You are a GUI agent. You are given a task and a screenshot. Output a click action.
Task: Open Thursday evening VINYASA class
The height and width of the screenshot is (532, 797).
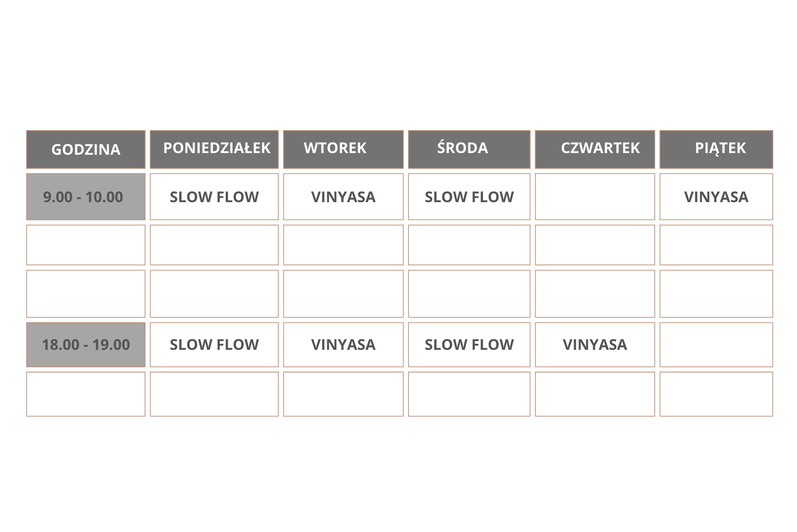pyautogui.click(x=595, y=344)
